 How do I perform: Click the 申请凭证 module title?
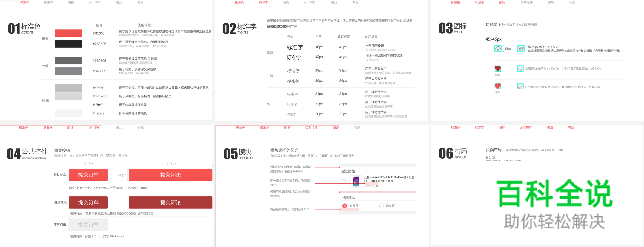(348, 197)
